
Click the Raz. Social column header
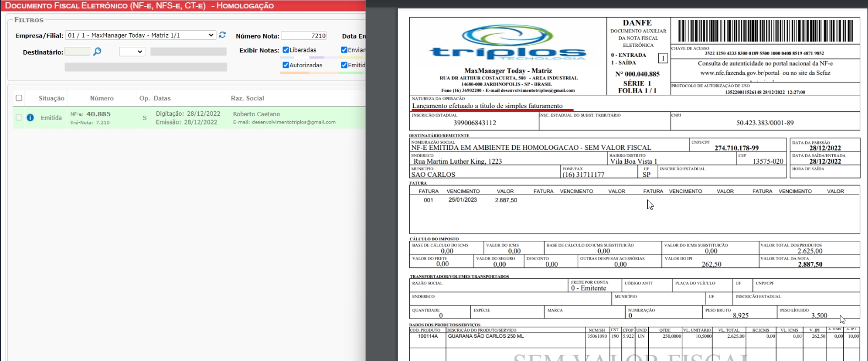pyautogui.click(x=247, y=98)
